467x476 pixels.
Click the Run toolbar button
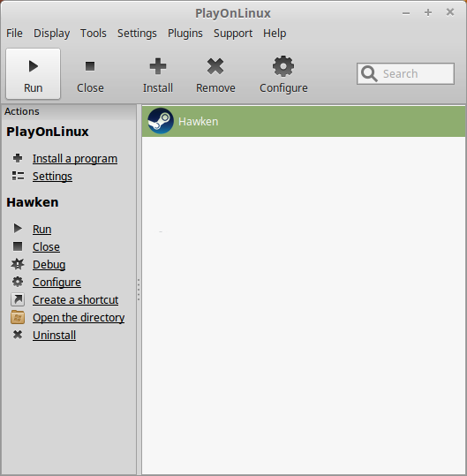[33, 74]
